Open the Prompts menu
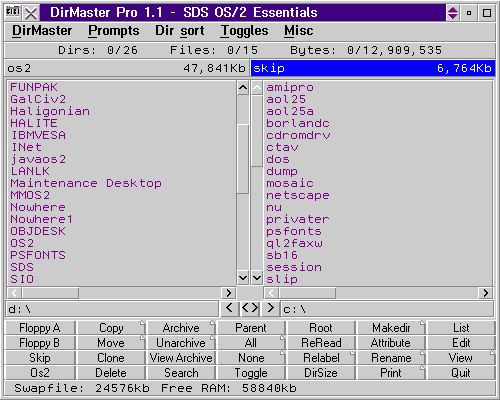The image size is (500, 400). click(x=114, y=31)
